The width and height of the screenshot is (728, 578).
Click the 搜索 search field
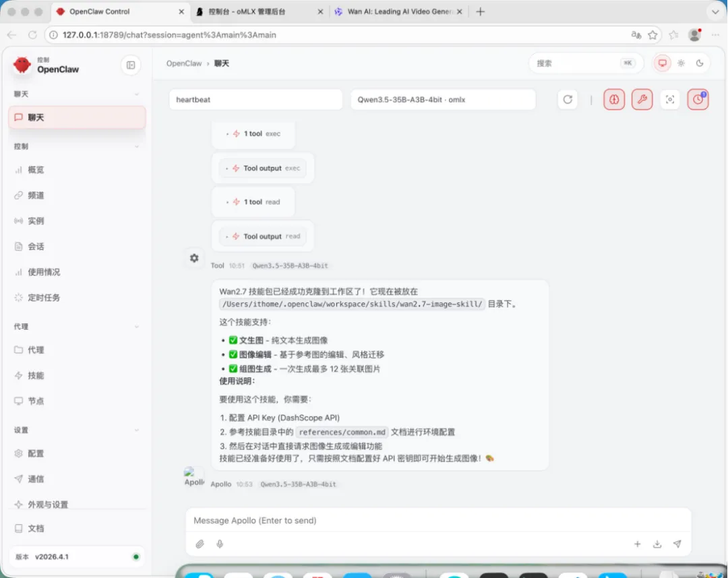(x=586, y=63)
